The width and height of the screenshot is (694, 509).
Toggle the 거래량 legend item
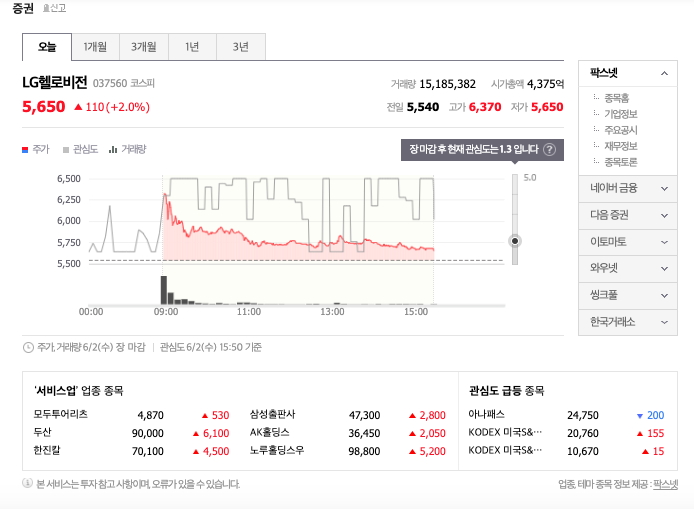point(127,150)
